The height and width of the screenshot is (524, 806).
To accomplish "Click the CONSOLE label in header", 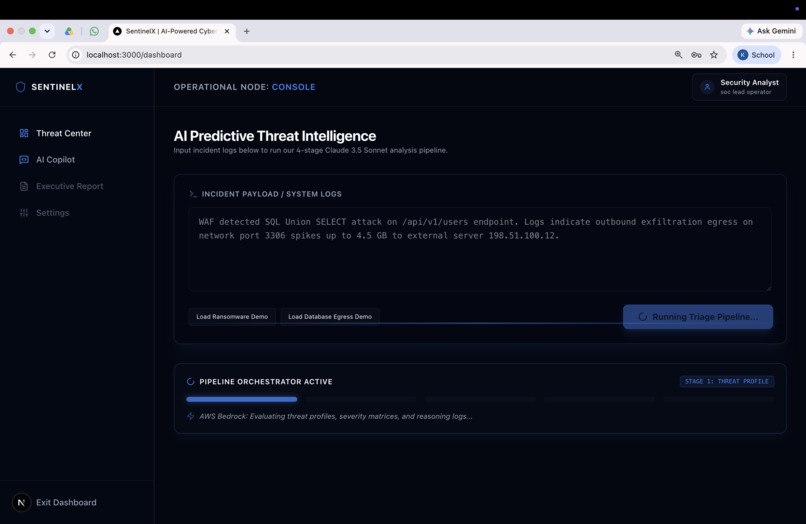I will 294,87.
